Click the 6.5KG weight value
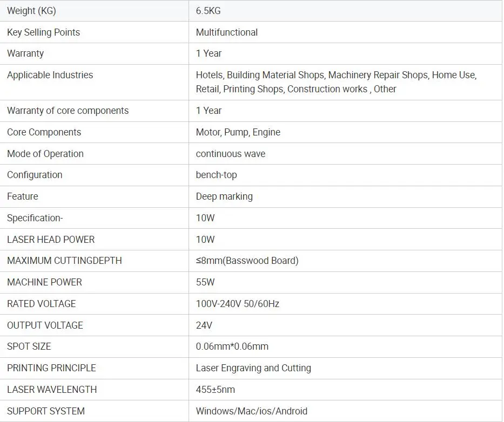The height and width of the screenshot is (422, 504). pos(208,11)
